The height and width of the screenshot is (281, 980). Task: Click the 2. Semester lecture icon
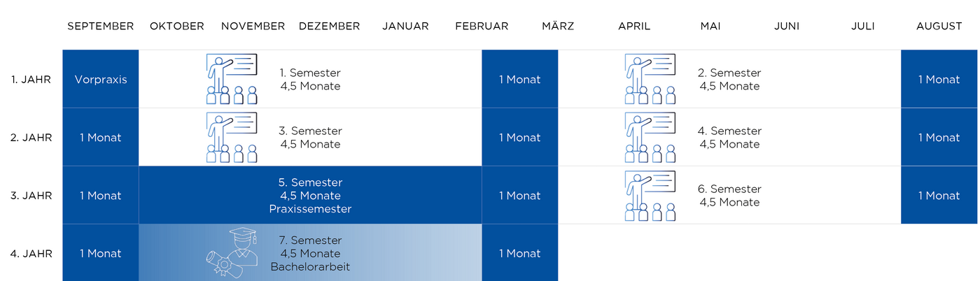coord(650,79)
